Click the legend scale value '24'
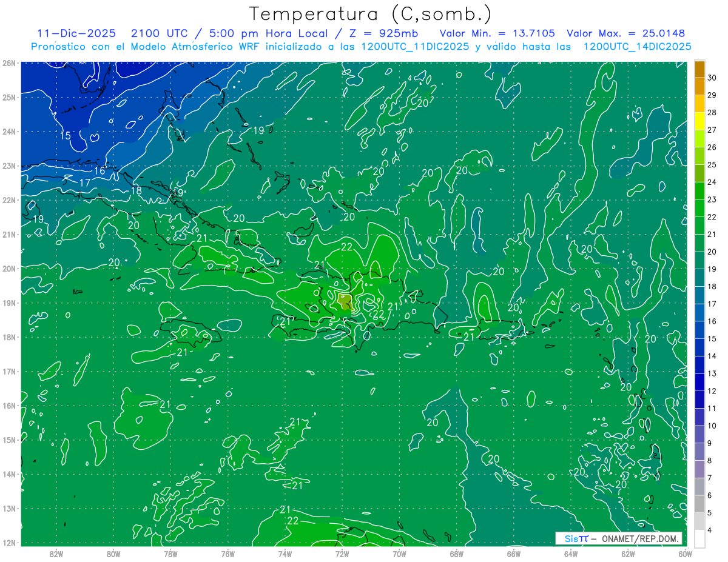Image resolution: width=728 pixels, height=562 pixels. 712,182
